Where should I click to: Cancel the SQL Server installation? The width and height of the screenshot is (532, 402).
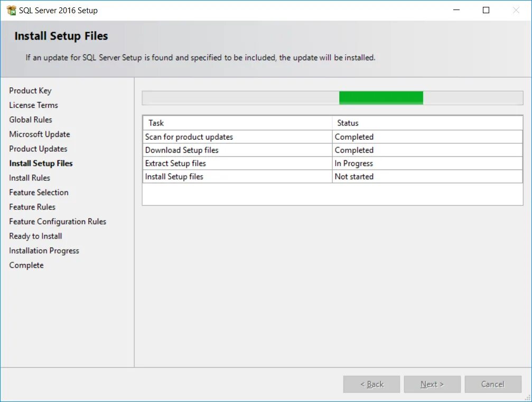492,384
